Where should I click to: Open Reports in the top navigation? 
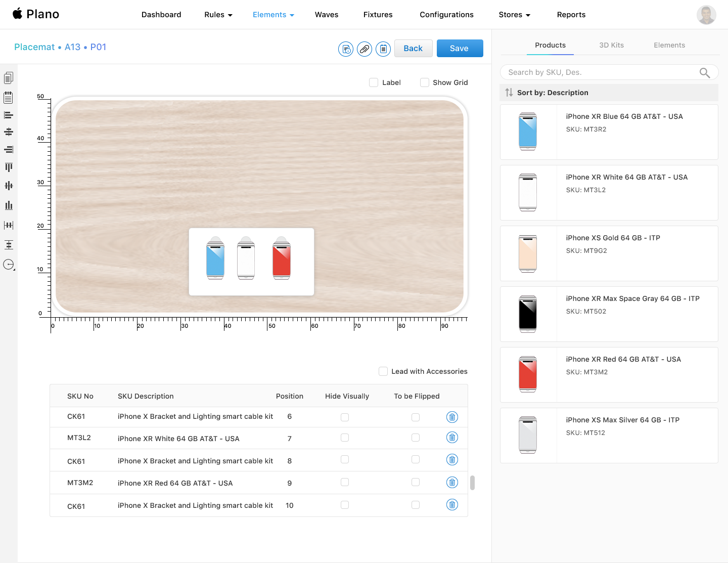coord(571,15)
